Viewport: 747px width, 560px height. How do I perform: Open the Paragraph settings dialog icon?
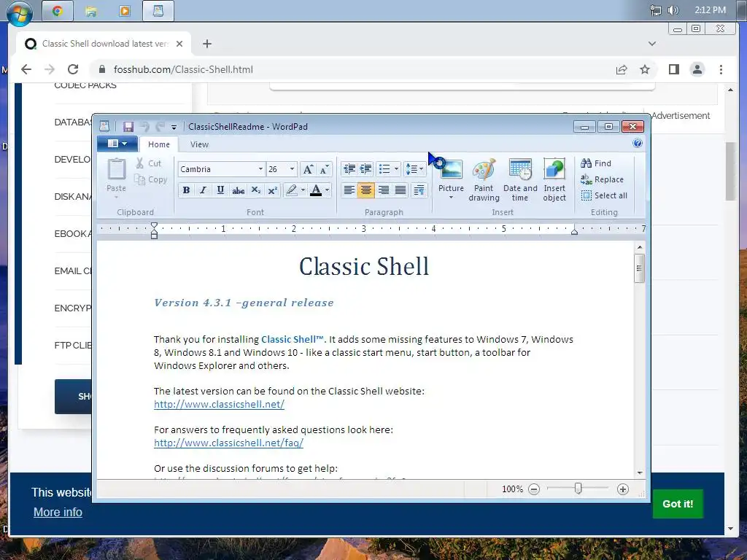pos(419,190)
